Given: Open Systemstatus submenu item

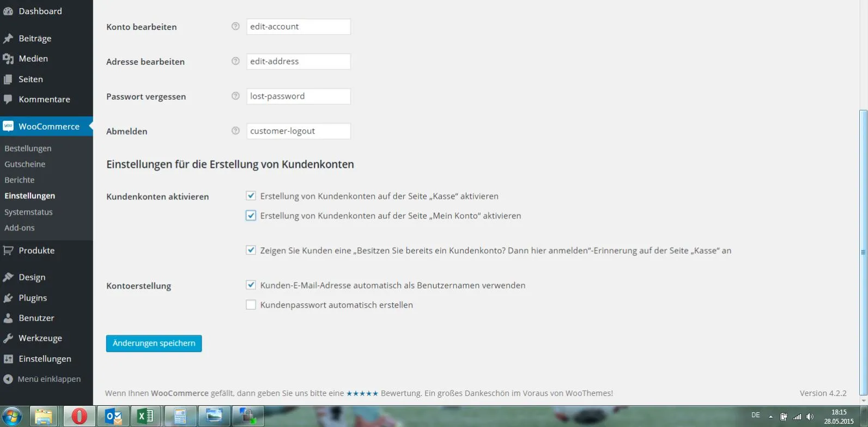Looking at the screenshot, I should pyautogui.click(x=28, y=212).
